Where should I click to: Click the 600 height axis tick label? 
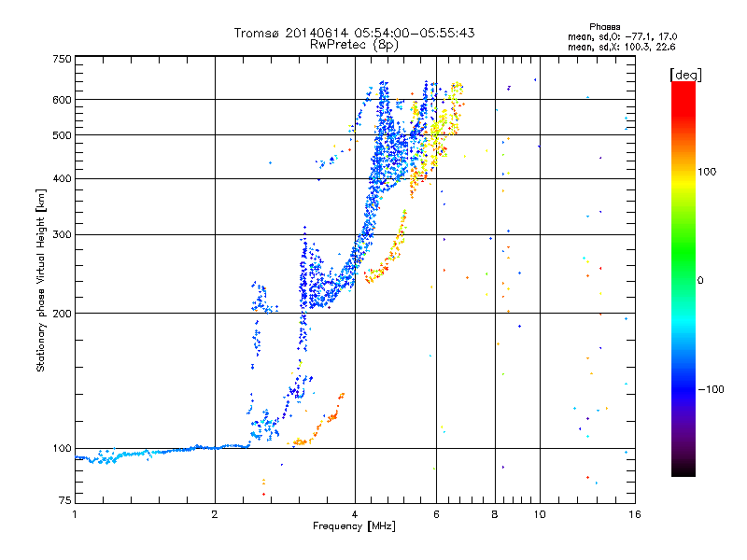(62, 100)
